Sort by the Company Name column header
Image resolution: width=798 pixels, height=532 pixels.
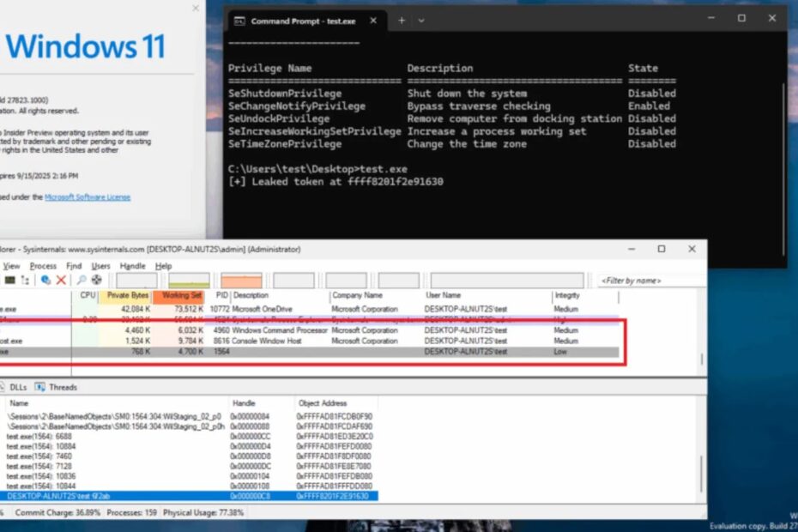point(376,295)
